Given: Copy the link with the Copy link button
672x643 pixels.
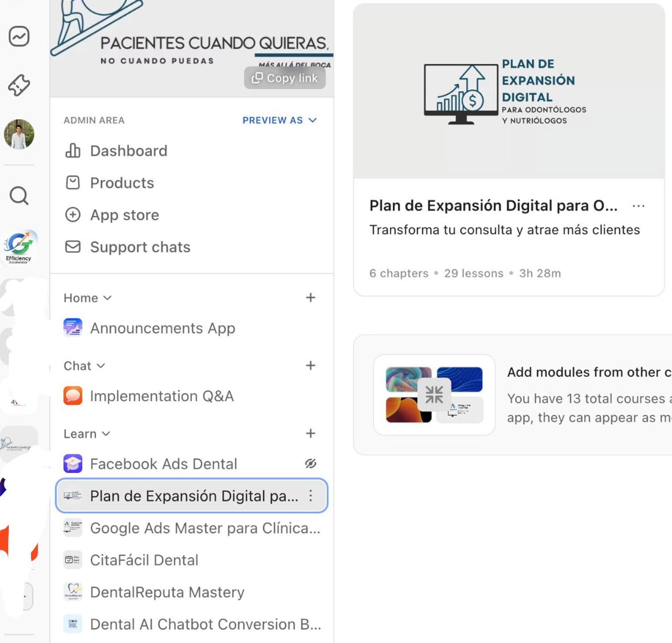Looking at the screenshot, I should [x=285, y=78].
